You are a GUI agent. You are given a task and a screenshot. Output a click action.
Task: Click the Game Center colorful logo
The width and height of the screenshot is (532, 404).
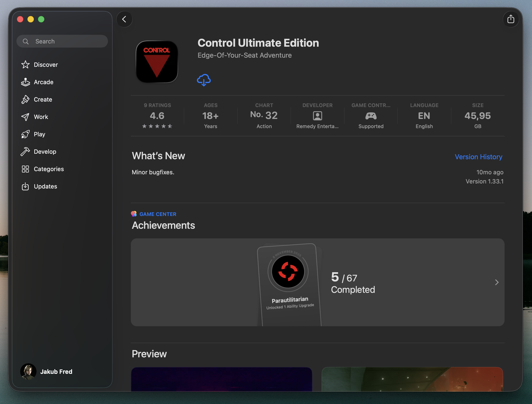tap(134, 214)
